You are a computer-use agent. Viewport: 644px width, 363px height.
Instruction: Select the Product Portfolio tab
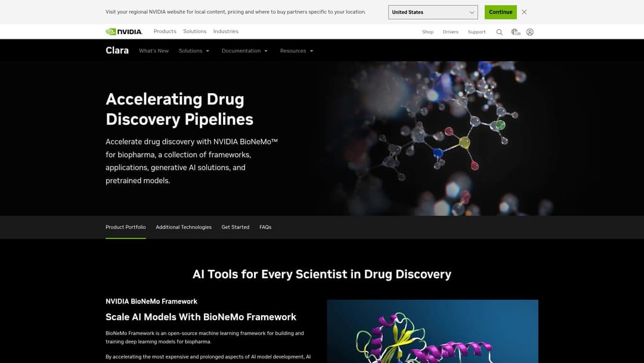coord(126,227)
